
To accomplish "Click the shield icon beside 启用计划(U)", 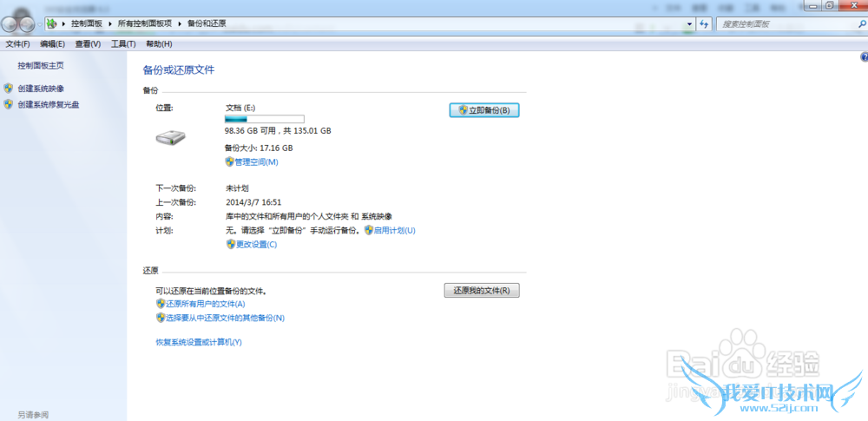I will (x=369, y=230).
